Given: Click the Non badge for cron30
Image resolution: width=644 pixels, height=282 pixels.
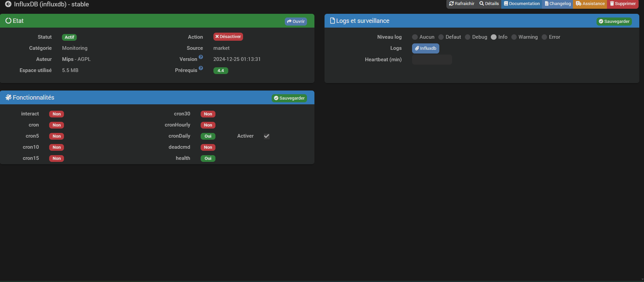Looking at the screenshot, I should pos(208,114).
